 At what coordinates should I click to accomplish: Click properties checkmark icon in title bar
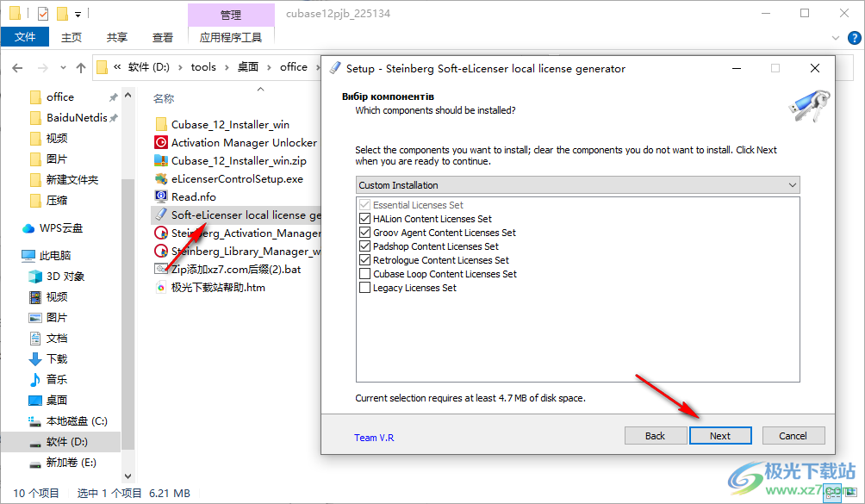42,13
